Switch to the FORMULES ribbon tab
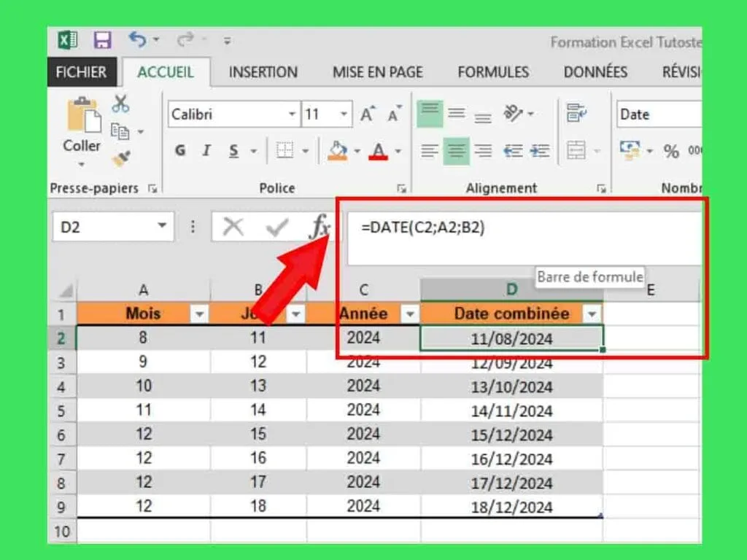Viewport: 747px width, 560px height. [493, 72]
